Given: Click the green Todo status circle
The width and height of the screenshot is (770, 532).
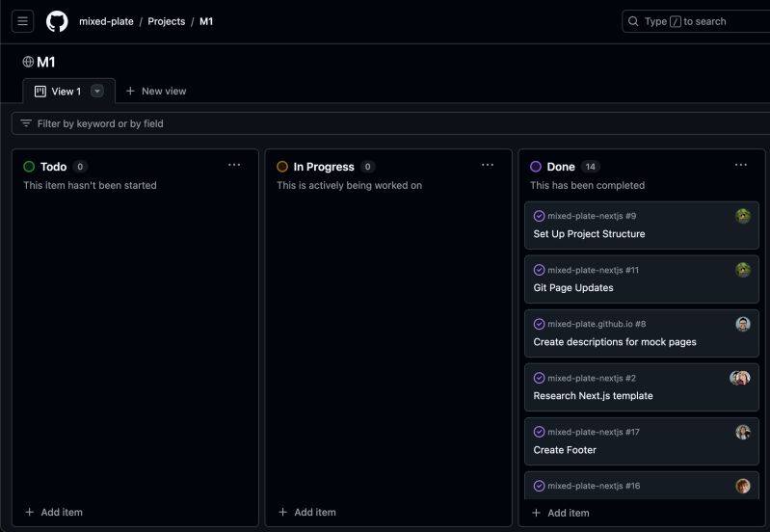Looking at the screenshot, I should (x=29, y=167).
